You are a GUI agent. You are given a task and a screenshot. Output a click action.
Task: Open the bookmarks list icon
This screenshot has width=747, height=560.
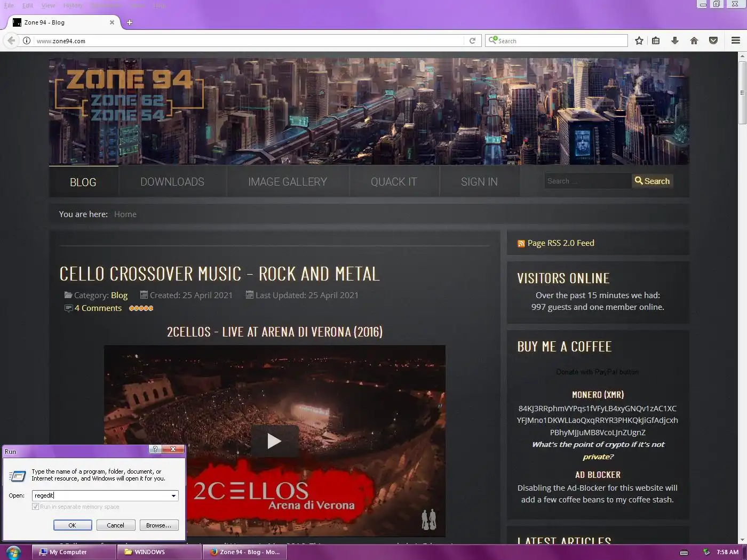(x=656, y=41)
